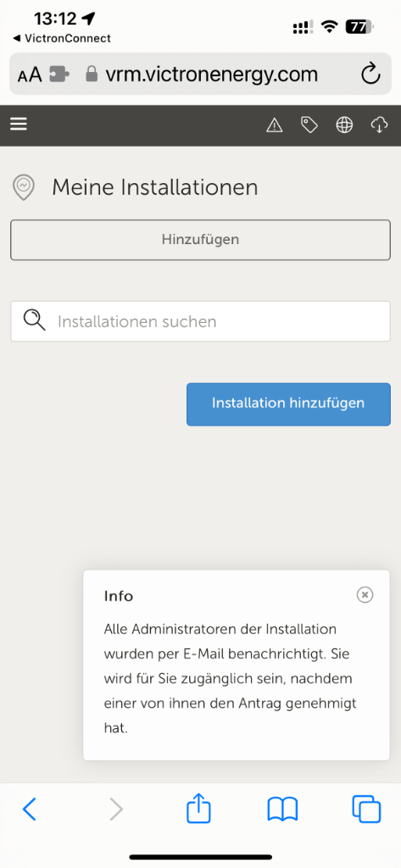Open the alarm warning triangle icon
Image resolution: width=401 pixels, height=868 pixels.
[x=274, y=125]
